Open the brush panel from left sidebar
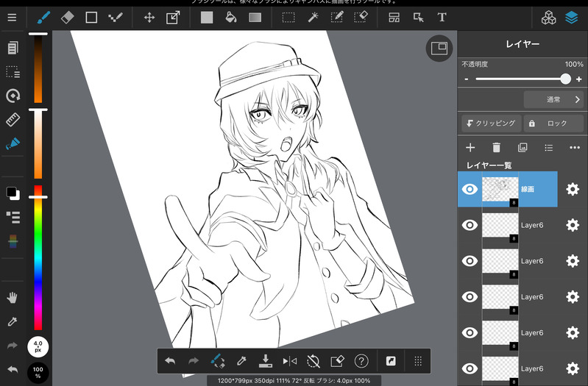The height and width of the screenshot is (386, 588). coord(13,144)
